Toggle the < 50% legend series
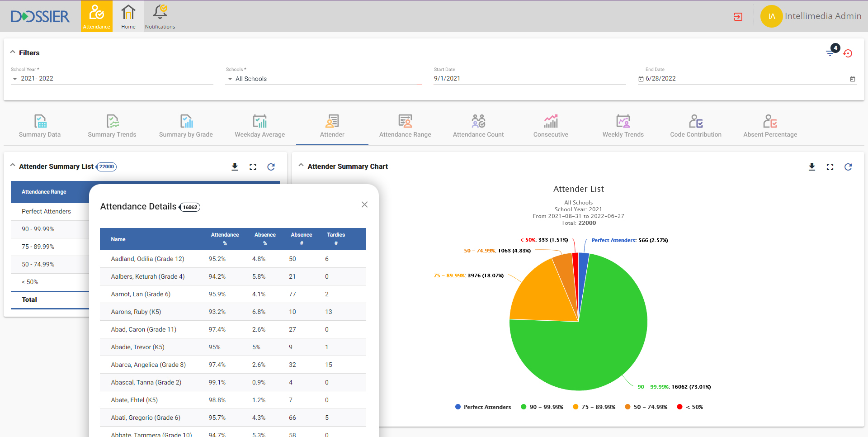The height and width of the screenshot is (437, 868). [x=690, y=407]
